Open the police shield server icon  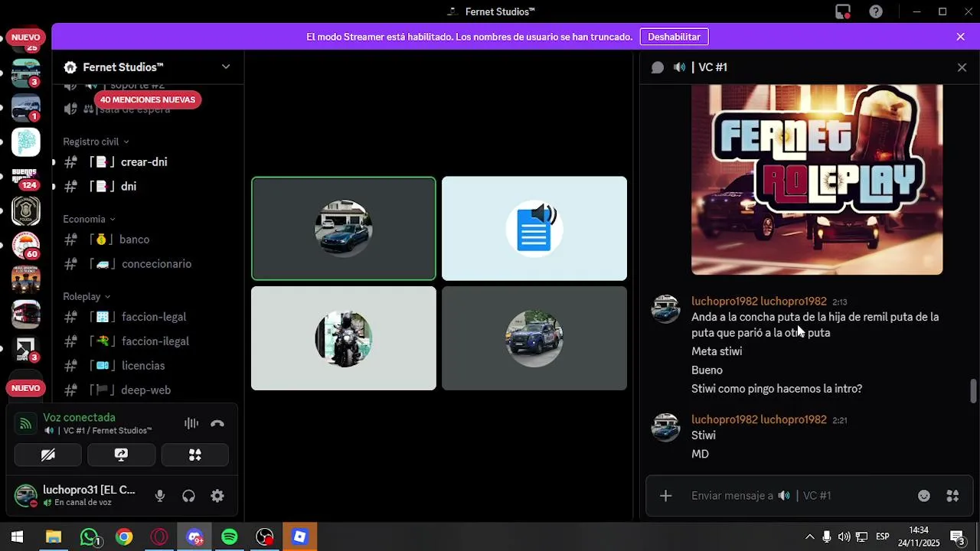click(25, 210)
